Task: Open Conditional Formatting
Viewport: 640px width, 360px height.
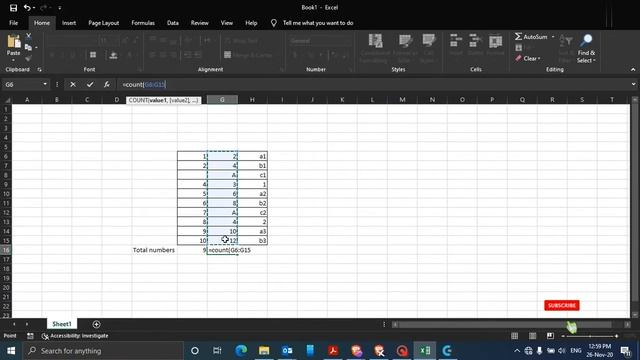Action: click(375, 48)
